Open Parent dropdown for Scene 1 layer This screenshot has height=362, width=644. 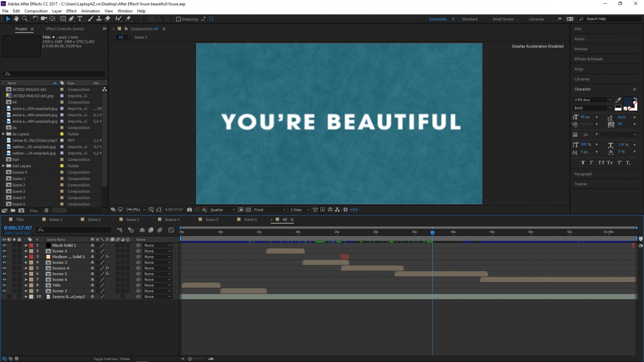tap(158, 291)
